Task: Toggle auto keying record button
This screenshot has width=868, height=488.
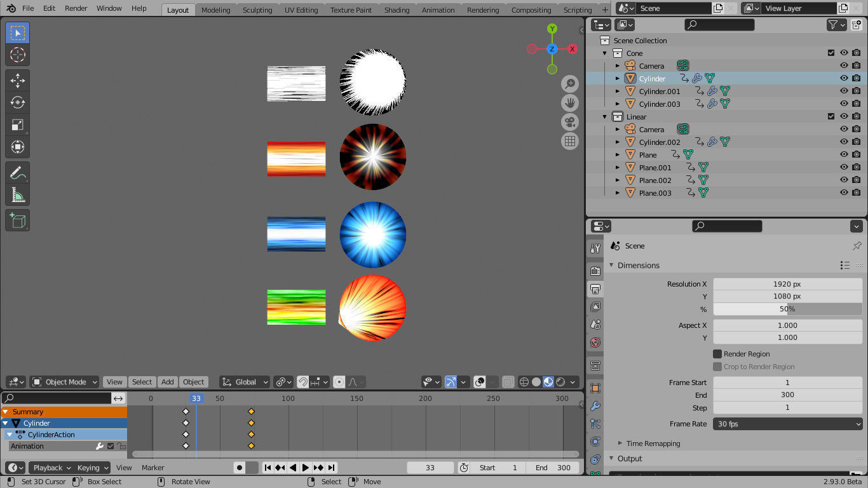Action: [240, 468]
